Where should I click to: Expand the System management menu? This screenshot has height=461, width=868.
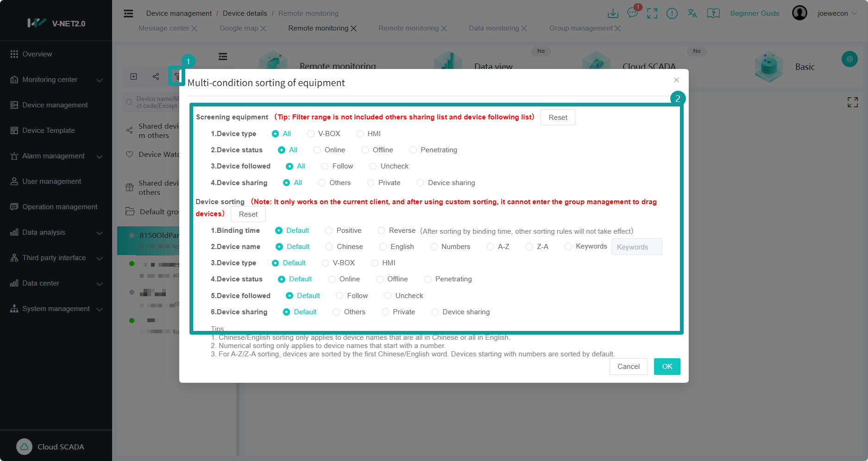[56, 309]
